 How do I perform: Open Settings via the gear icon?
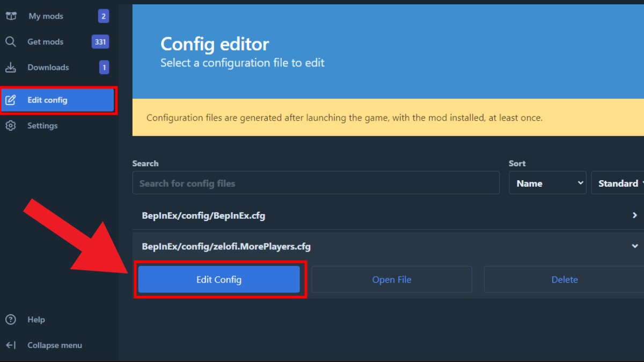pyautogui.click(x=11, y=126)
